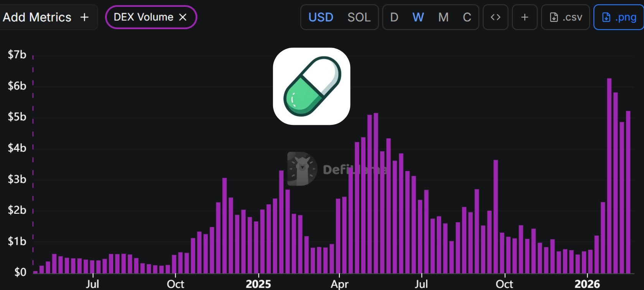Select monthly M interval

[443, 17]
